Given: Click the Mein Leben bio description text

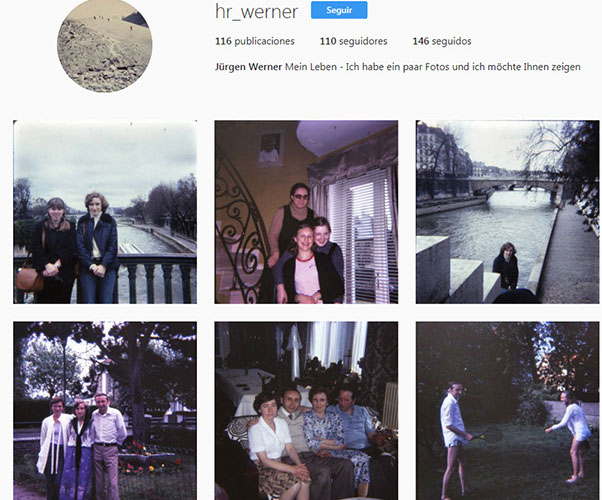Looking at the screenshot, I should [x=433, y=67].
